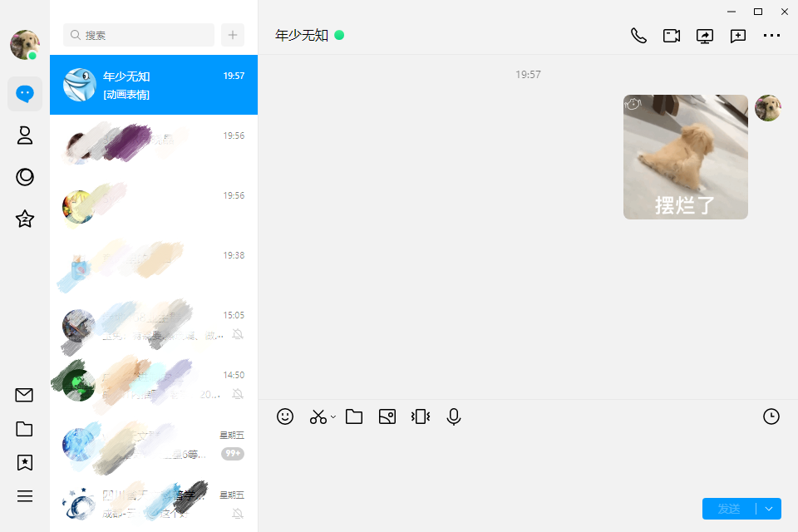Viewport: 798px width, 532px height.
Task: Open the 摆烂了 dog GIF in chat
Action: pyautogui.click(x=685, y=156)
